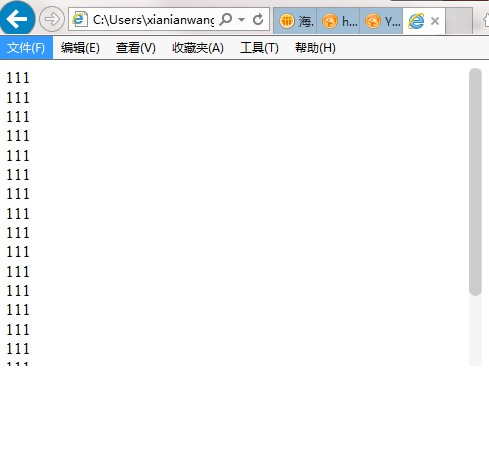Click the vertical scrollbar thumb
489x449 pixels.
(475, 182)
